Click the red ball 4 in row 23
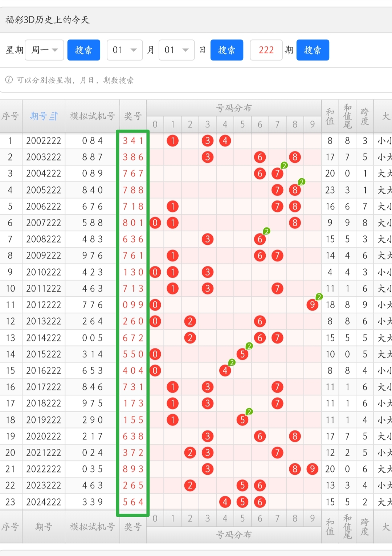 [x=225, y=502]
